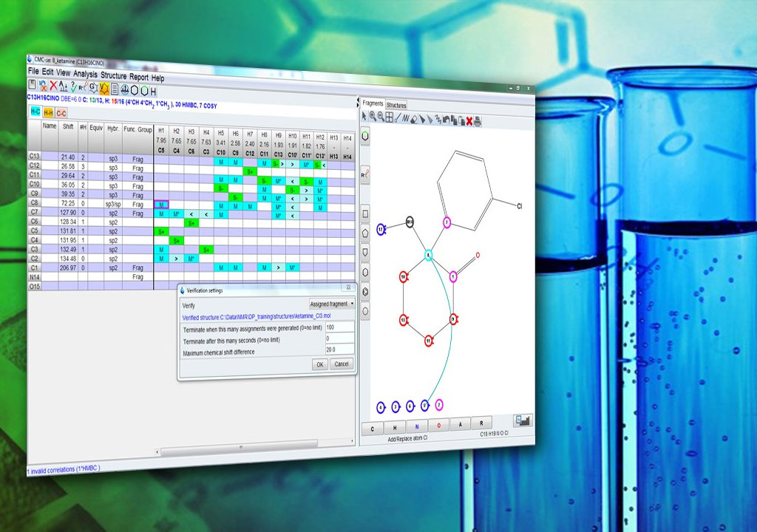Toggle the H-H correlation view

(48, 112)
